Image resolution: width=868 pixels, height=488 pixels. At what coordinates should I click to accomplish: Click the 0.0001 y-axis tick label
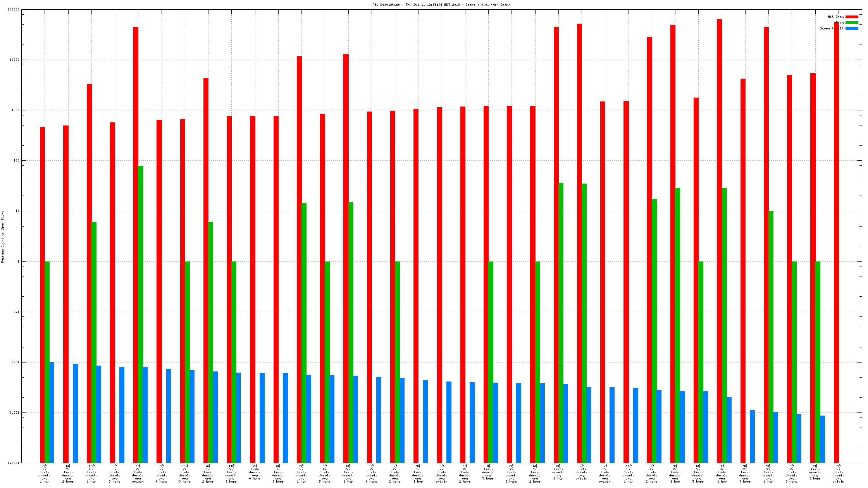tap(14, 463)
